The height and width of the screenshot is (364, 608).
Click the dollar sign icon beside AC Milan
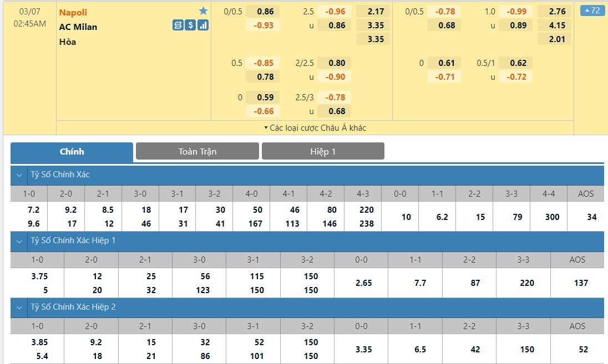click(x=190, y=25)
